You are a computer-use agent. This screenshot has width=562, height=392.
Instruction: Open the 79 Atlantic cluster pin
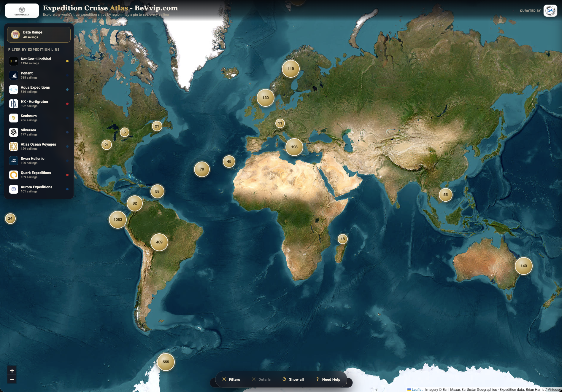click(202, 169)
